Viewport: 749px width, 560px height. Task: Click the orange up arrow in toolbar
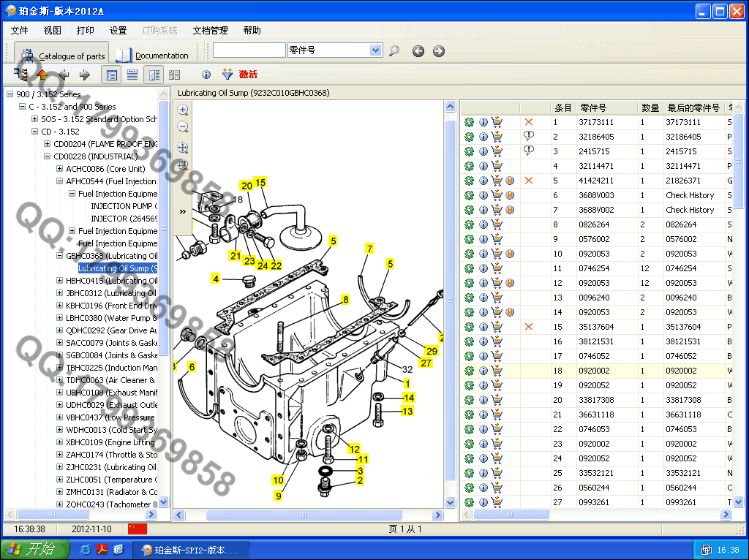(x=42, y=75)
